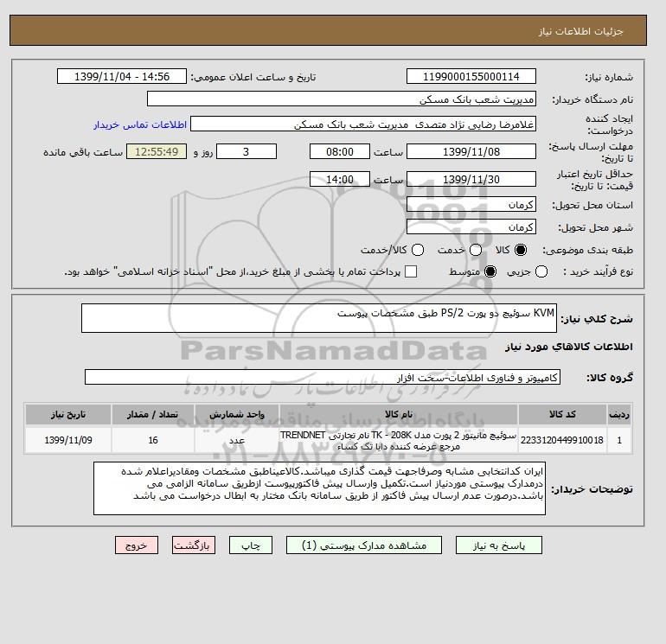Toggle the اسناد خزانه اسلامی payment checkbox
Image resolution: width=666 pixels, height=644 pixels.
[x=411, y=271]
